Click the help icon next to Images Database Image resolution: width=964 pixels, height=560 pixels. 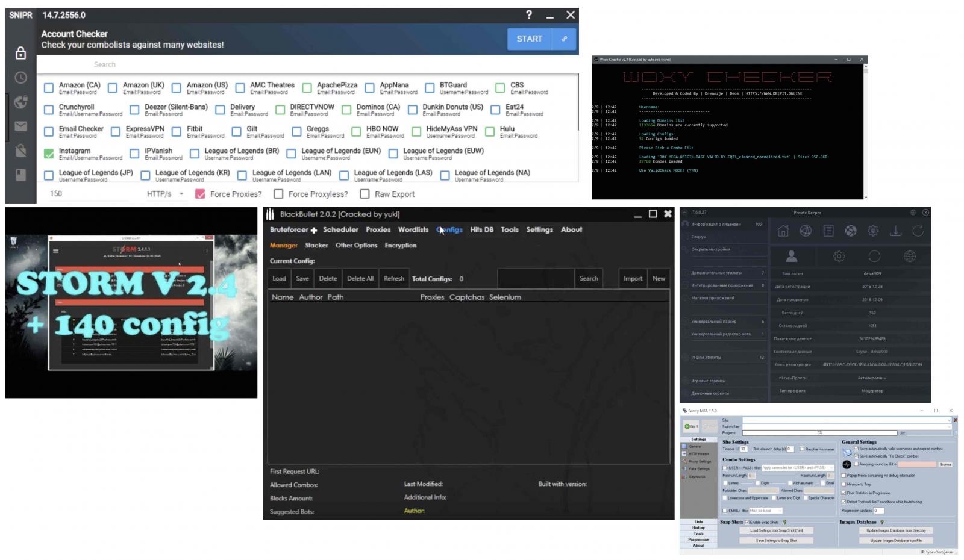click(882, 522)
